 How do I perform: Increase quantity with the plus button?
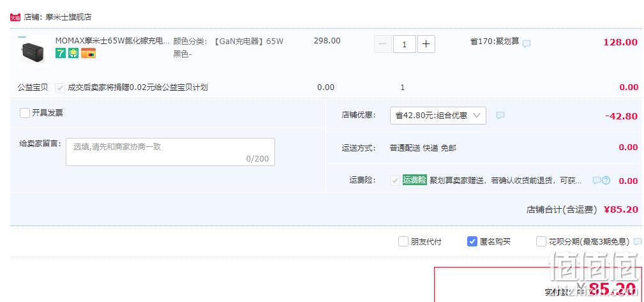pos(426,44)
